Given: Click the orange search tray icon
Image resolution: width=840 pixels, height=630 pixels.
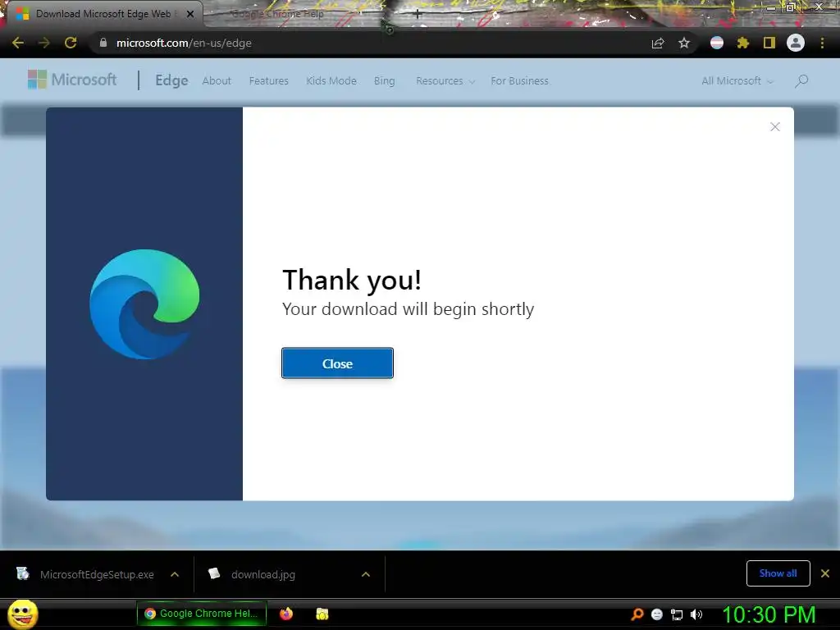Looking at the screenshot, I should coord(637,614).
